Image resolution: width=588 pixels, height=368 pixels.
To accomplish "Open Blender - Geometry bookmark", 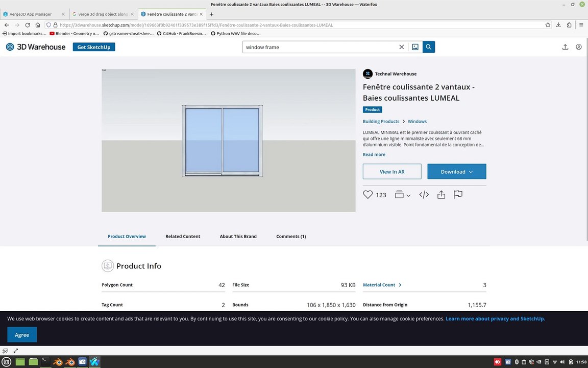I will click(x=74, y=33).
